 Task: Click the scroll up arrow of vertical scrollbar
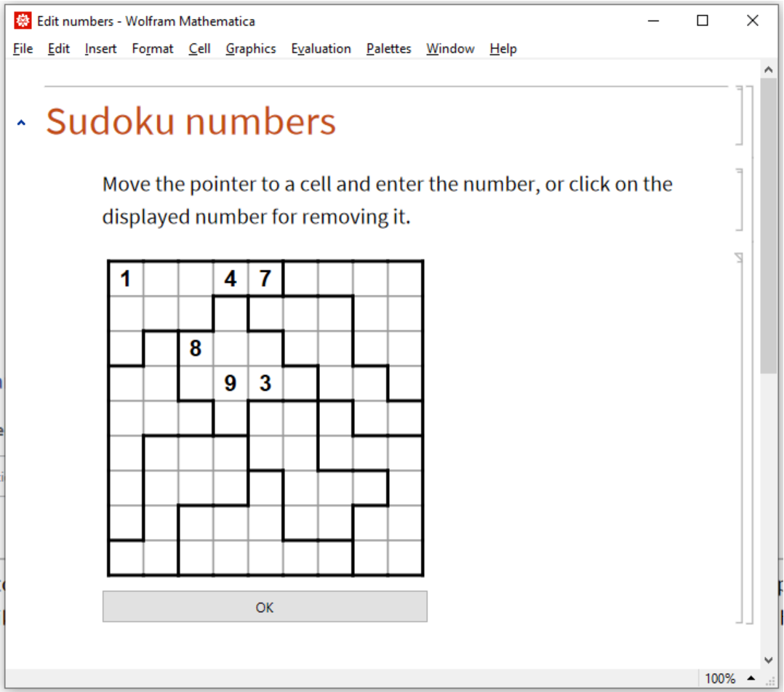(769, 70)
